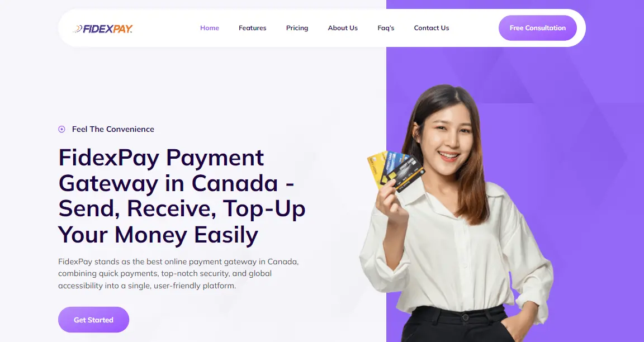Open the Faq's section link
The width and height of the screenshot is (644, 342).
pos(386,28)
